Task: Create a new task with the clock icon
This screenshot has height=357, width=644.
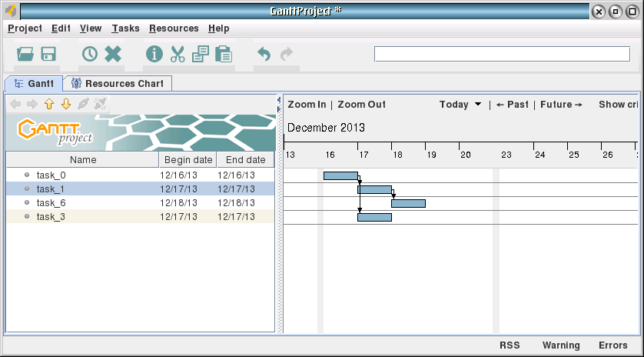Action: click(x=90, y=54)
